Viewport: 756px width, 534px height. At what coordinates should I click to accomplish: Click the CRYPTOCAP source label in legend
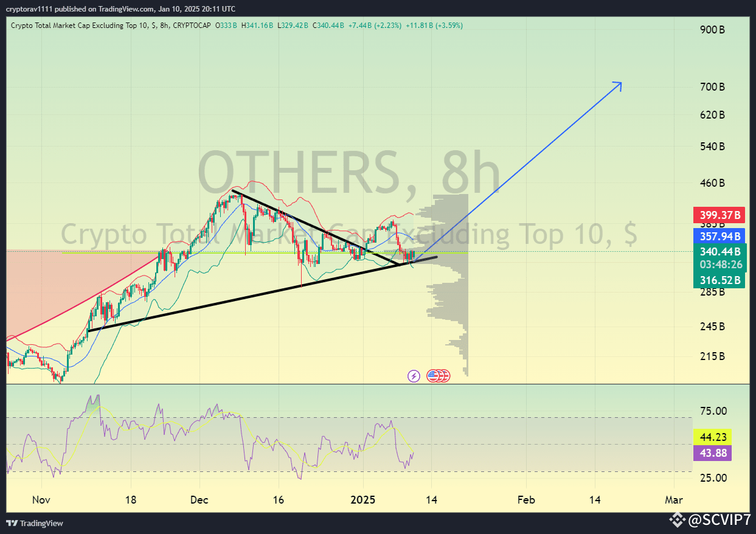(x=191, y=26)
